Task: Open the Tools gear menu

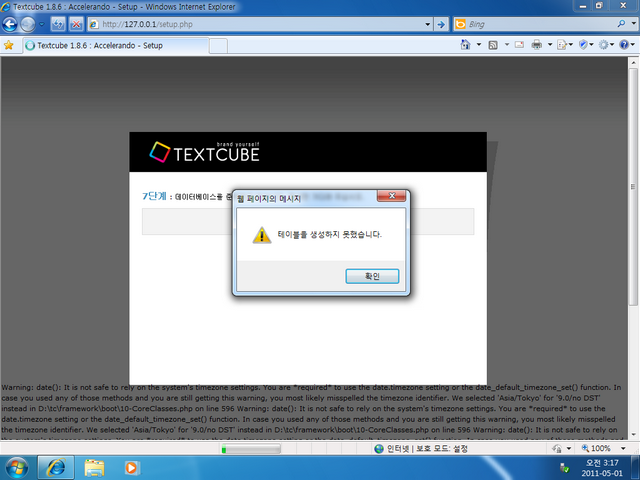Action: pos(606,45)
